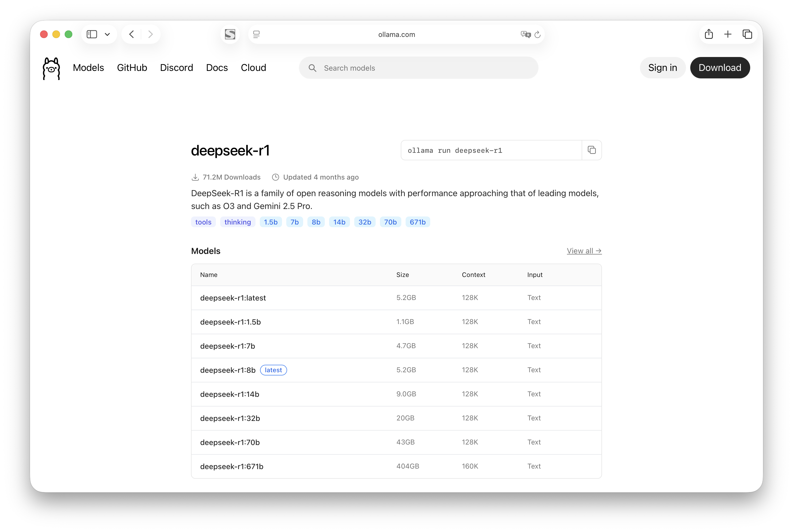Click the translate icon in address bar
This screenshot has height=532, width=793.
pyautogui.click(x=525, y=34)
